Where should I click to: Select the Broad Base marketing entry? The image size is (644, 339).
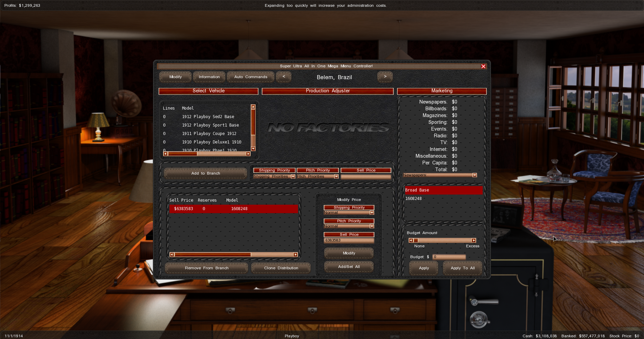[443, 190]
